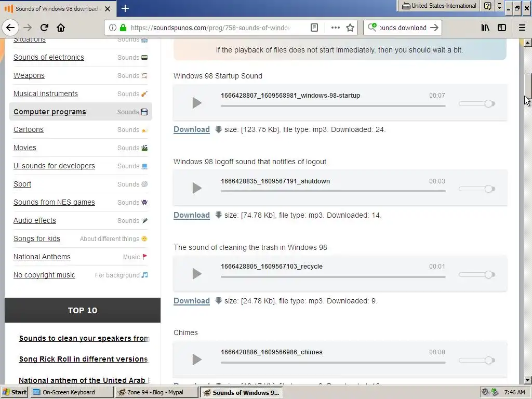Open the Library bookshelf icon
The image size is (532, 399).
[485, 28]
